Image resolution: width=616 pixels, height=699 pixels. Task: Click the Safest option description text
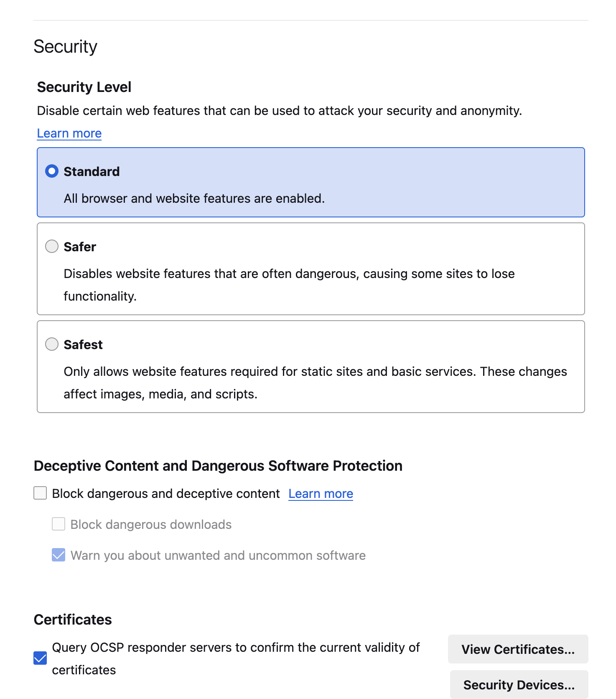(315, 372)
